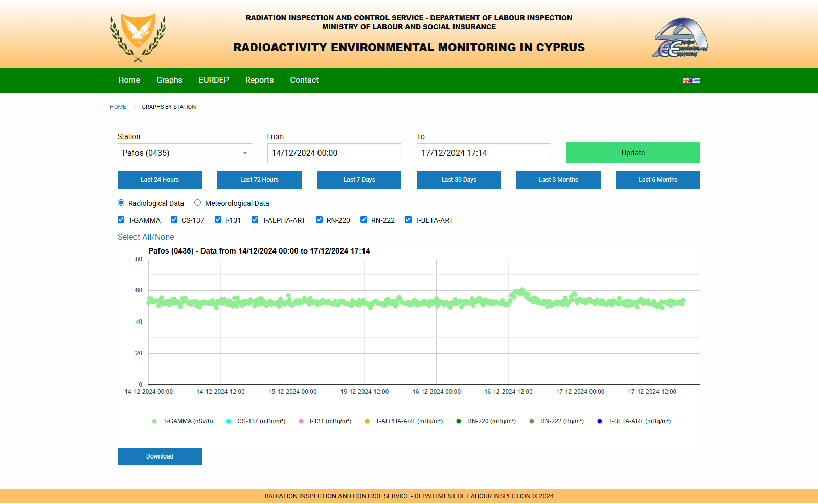
Task: Click the CS-137 cyan legend marker
Action: click(x=229, y=421)
